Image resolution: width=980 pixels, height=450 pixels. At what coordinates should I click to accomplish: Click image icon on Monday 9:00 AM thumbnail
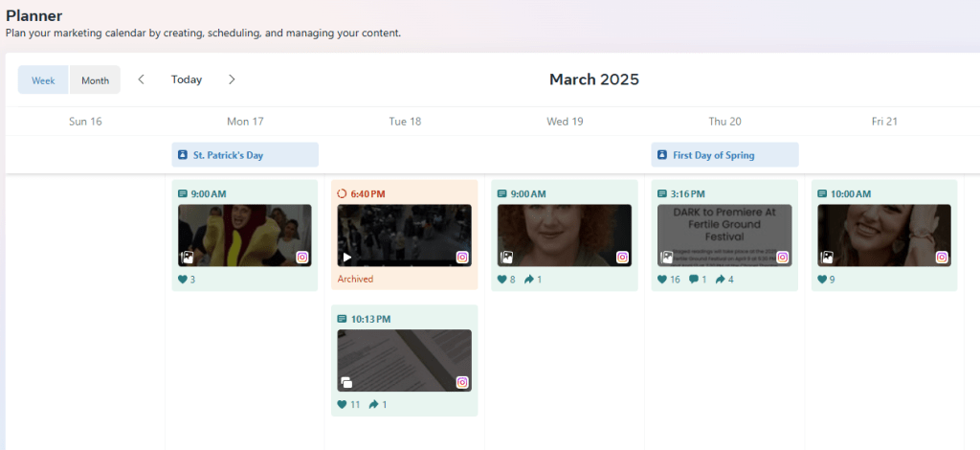187,257
